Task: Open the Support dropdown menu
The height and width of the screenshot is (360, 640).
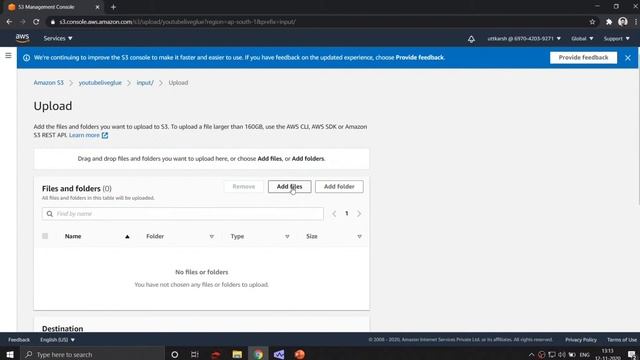Action: 616,38
